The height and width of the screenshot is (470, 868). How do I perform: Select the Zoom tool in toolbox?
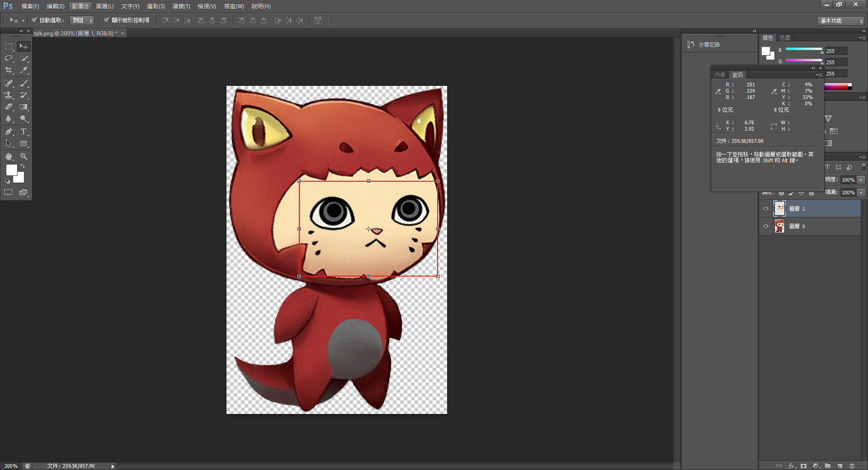(24, 156)
